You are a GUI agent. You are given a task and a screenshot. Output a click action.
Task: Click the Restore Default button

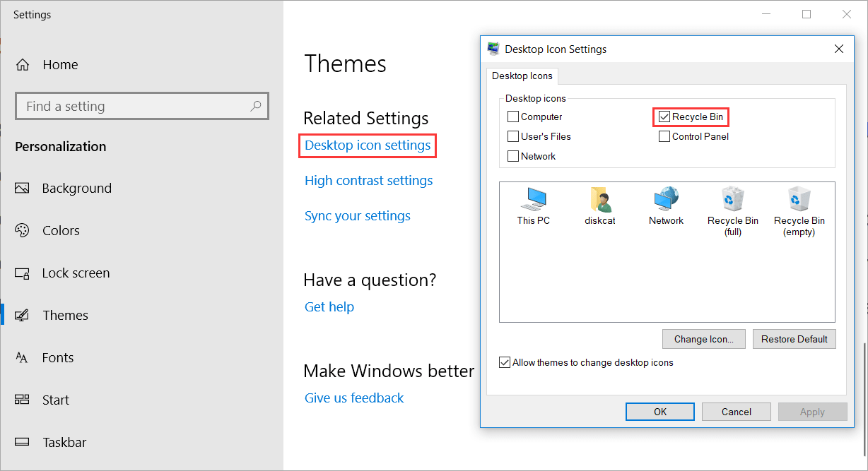(794, 339)
